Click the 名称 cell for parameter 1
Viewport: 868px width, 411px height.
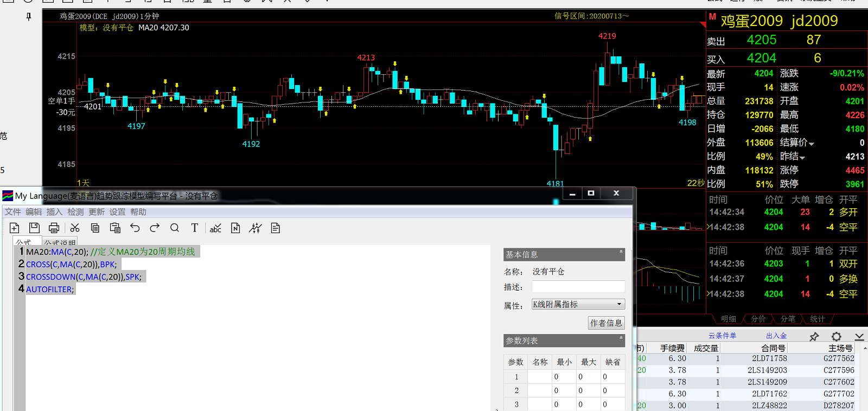540,376
